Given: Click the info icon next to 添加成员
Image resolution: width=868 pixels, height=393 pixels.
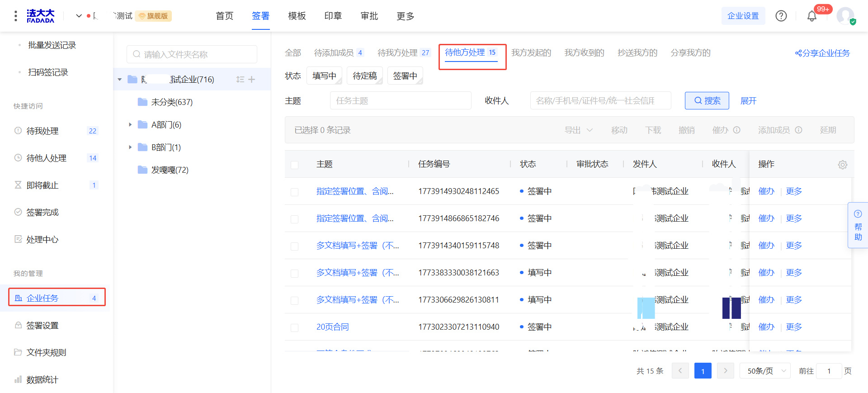Looking at the screenshot, I should pyautogui.click(x=799, y=130).
